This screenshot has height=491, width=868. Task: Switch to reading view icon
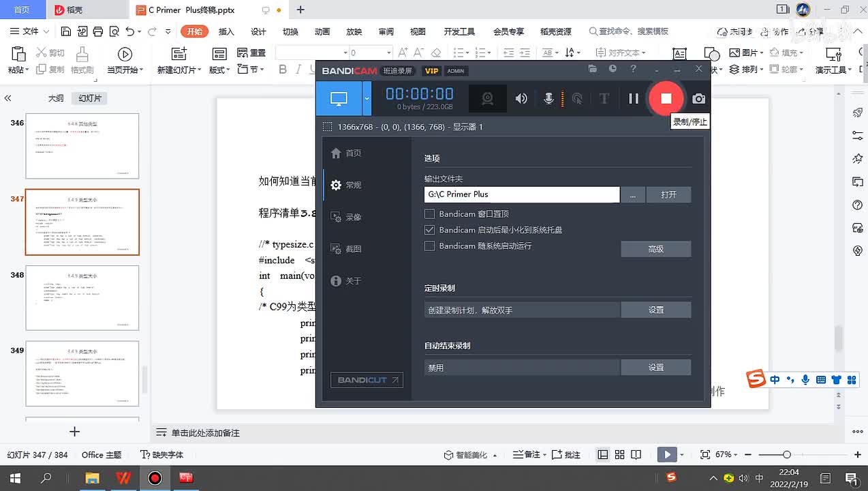tap(636, 455)
